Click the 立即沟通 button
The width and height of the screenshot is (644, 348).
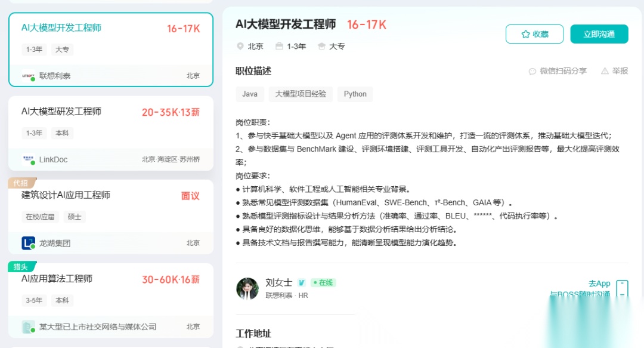(x=599, y=34)
